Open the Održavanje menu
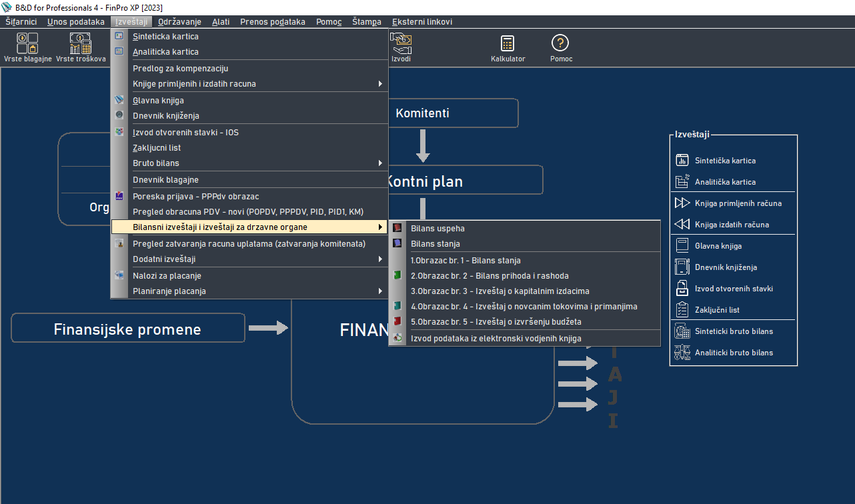Image resolution: width=855 pixels, height=504 pixels. pyautogui.click(x=179, y=21)
